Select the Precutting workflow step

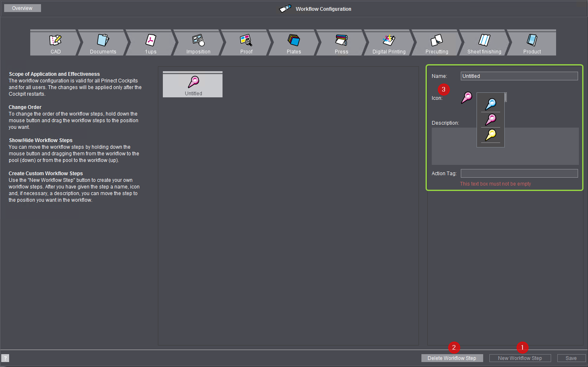pyautogui.click(x=437, y=43)
